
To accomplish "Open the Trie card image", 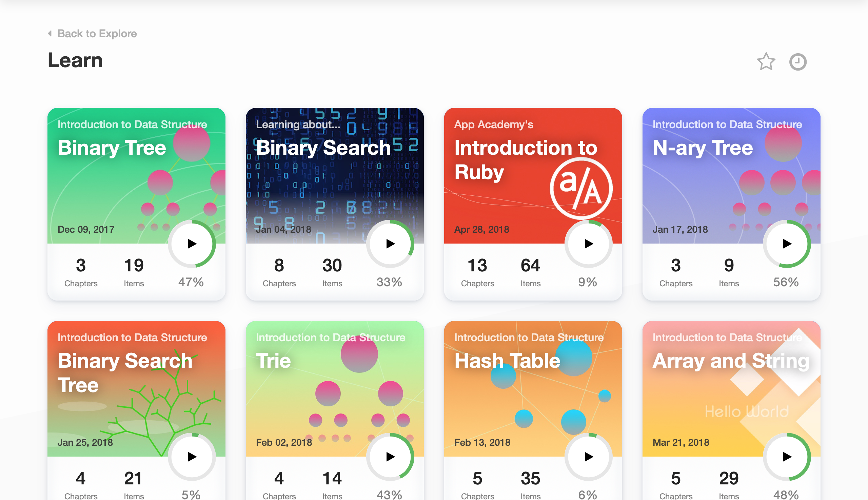I will tap(335, 388).
